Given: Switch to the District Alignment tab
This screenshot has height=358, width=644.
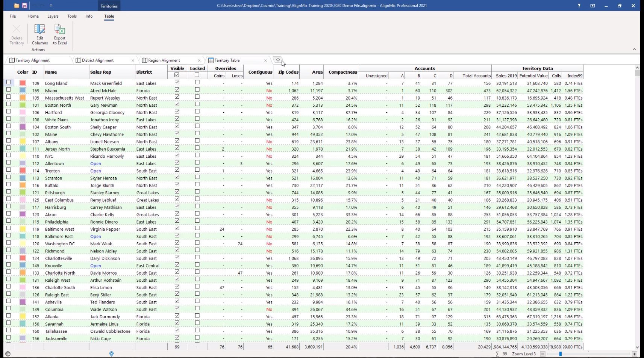Looking at the screenshot, I should click(x=98, y=60).
